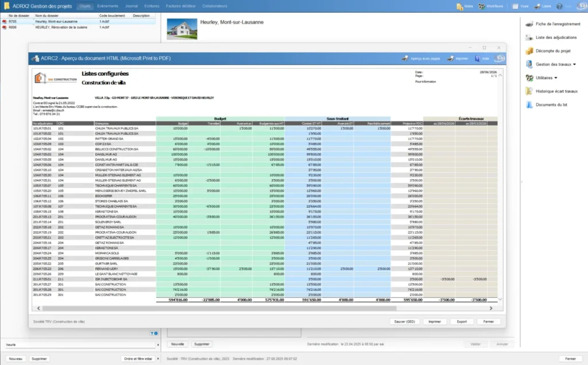The width and height of the screenshot is (588, 365).
Task: Click the villa thumbnail image
Action: tap(182, 29)
